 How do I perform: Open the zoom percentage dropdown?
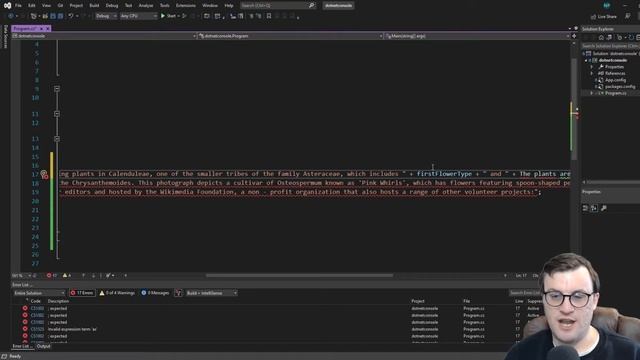(21, 276)
